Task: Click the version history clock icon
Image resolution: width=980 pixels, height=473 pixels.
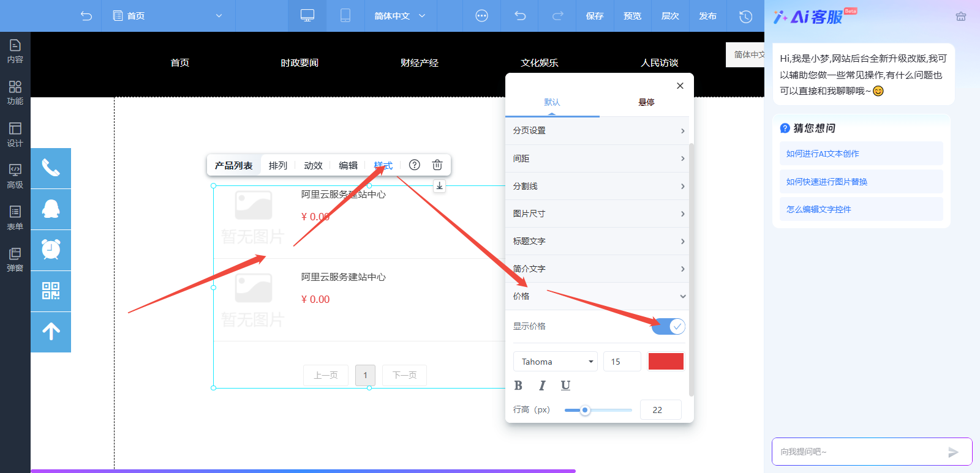Action: pos(745,16)
